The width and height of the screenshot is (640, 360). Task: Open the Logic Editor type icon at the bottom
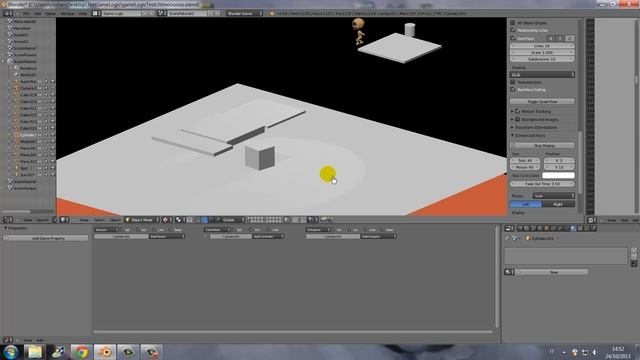pyautogui.click(x=7, y=340)
